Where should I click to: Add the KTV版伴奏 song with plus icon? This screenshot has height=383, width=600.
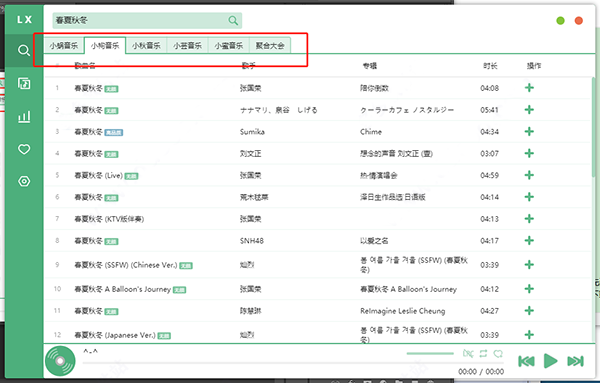click(529, 219)
